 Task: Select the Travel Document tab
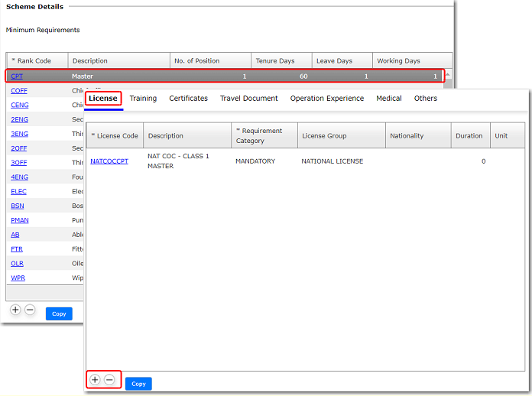(x=248, y=99)
